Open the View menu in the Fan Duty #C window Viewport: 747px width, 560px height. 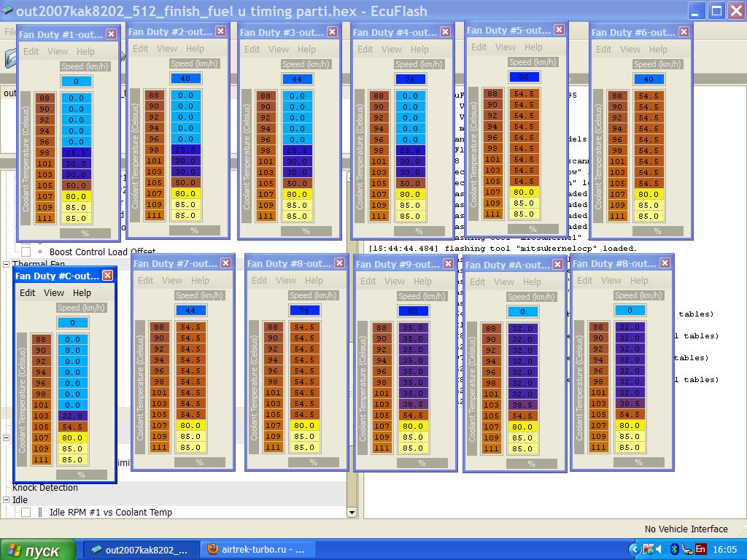pyautogui.click(x=54, y=292)
